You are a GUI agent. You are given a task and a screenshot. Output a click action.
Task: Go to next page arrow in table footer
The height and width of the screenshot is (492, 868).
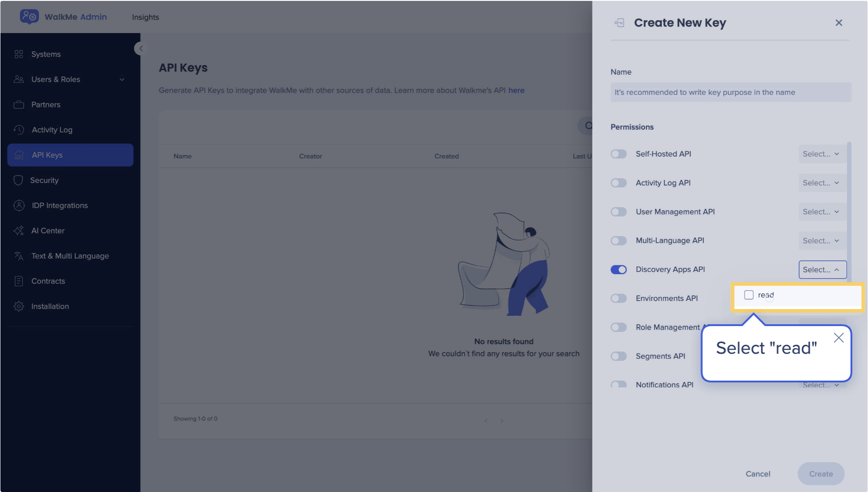pyautogui.click(x=502, y=421)
